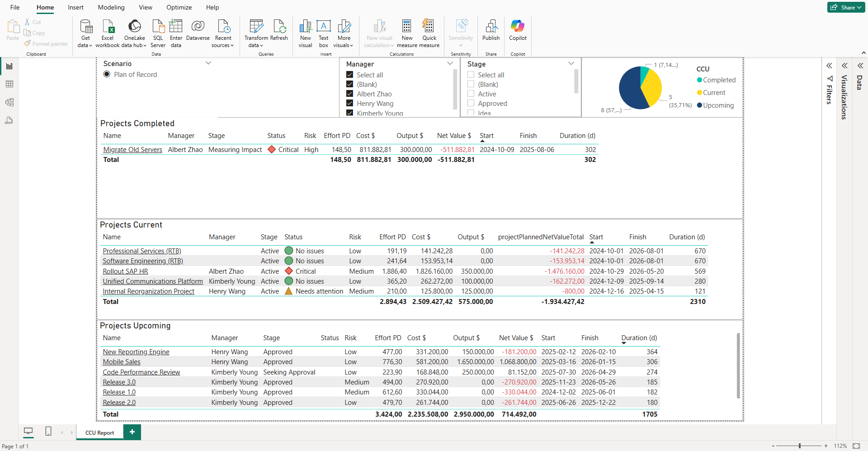Go to previous page tab arrow
868x451 pixels.
[62, 432]
